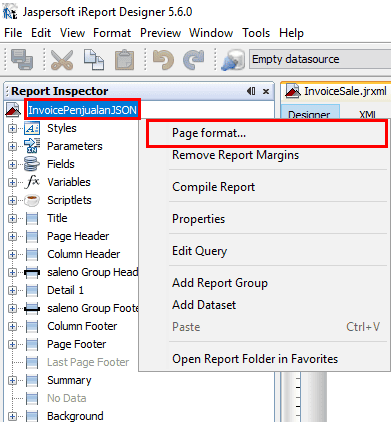Click the Column Header band icon
This screenshot has width=391, height=422.
(32, 254)
